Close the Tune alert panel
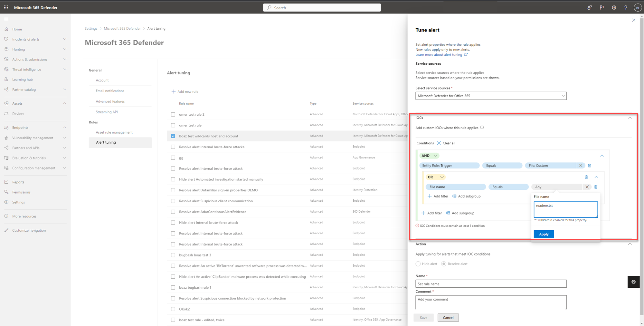 coord(634,20)
